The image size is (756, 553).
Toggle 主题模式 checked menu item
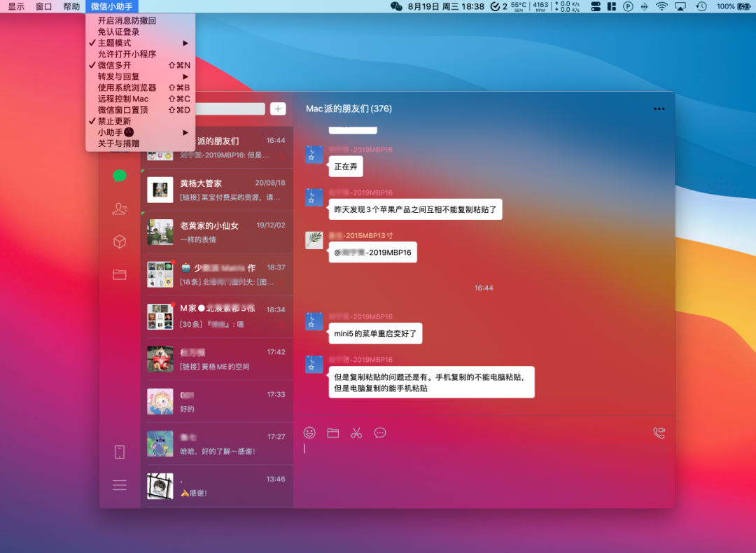[140, 43]
